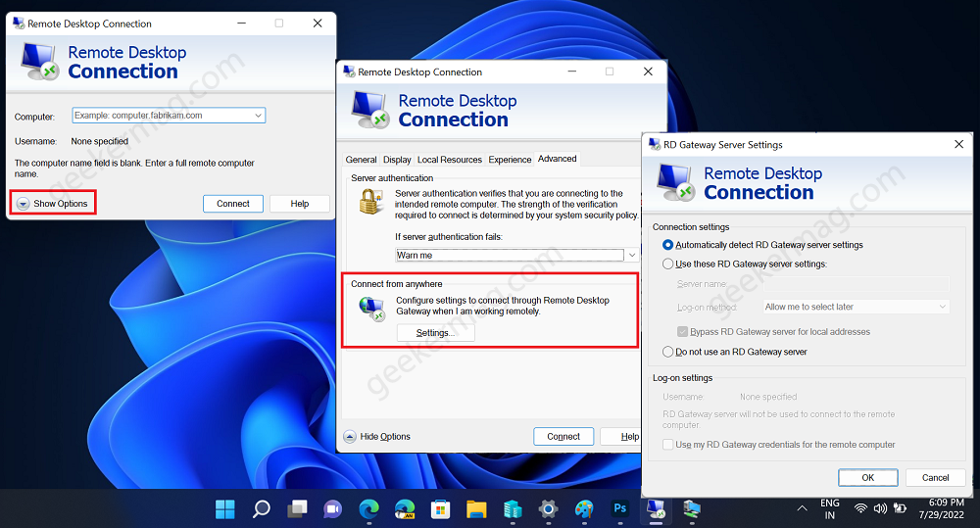Select Do not use an RD Gateway server
The image size is (980, 528).
point(667,352)
